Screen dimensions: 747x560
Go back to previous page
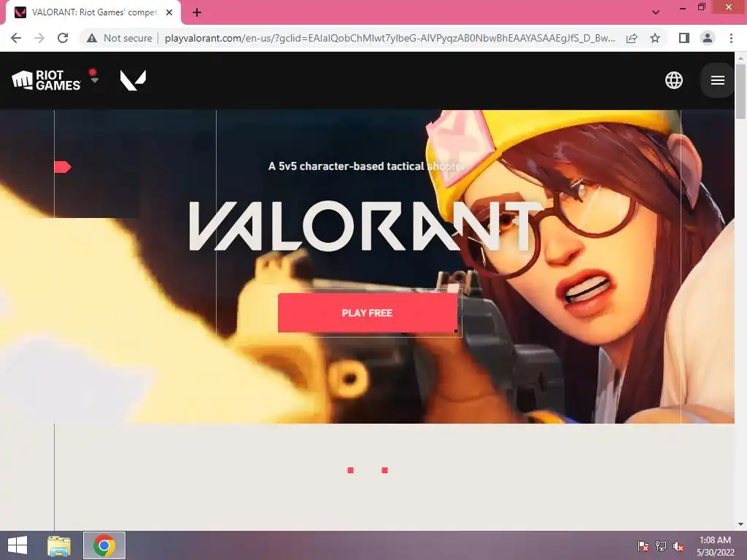[16, 38]
